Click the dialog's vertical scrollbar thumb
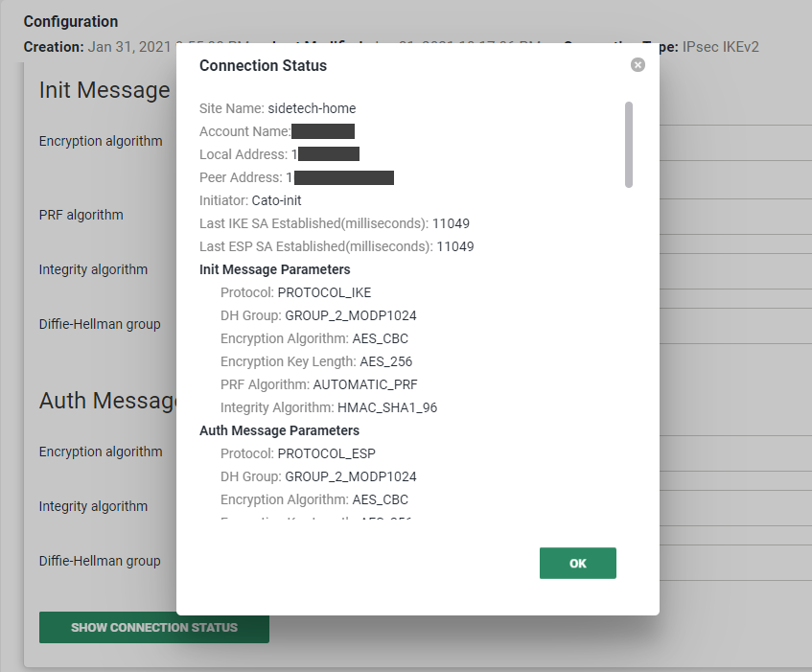This screenshot has height=672, width=812. click(x=629, y=145)
